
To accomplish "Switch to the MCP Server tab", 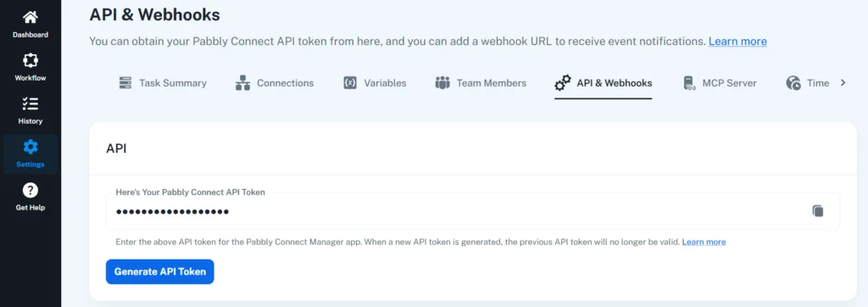I will coord(720,83).
